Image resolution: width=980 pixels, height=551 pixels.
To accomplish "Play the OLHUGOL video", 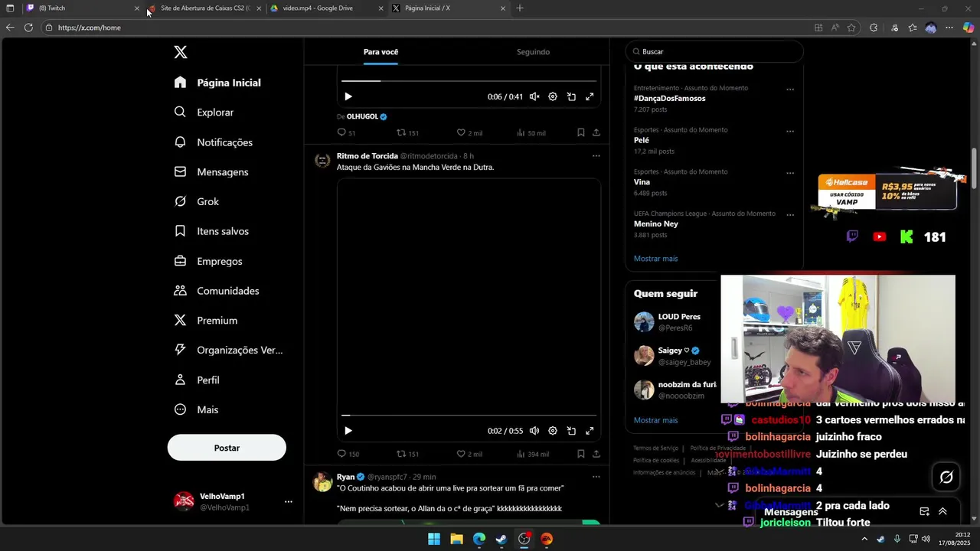I will tap(348, 96).
